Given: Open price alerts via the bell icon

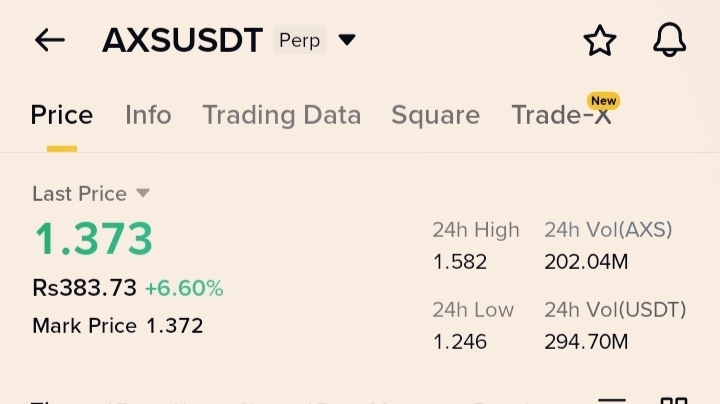Looking at the screenshot, I should point(669,40).
